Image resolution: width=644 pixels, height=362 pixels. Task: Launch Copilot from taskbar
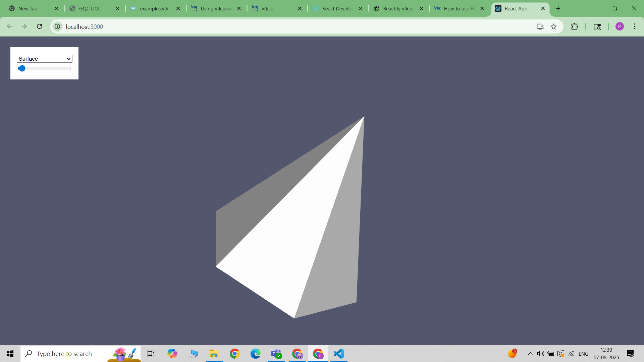[172, 354]
